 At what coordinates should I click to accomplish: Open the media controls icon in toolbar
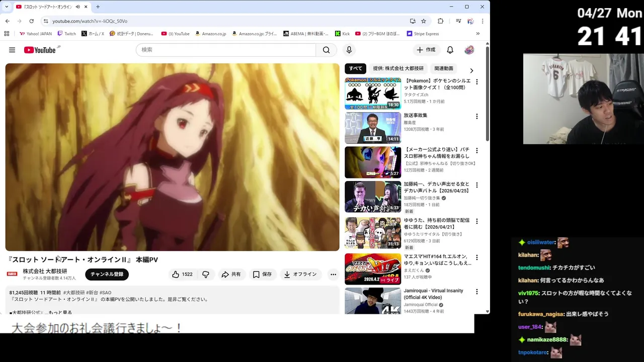coord(458,21)
